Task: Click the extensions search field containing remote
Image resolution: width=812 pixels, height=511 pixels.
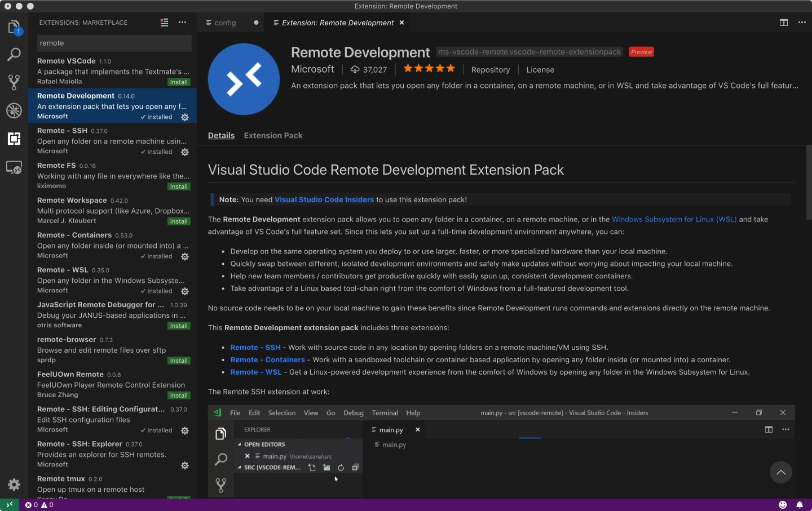Action: pos(114,43)
